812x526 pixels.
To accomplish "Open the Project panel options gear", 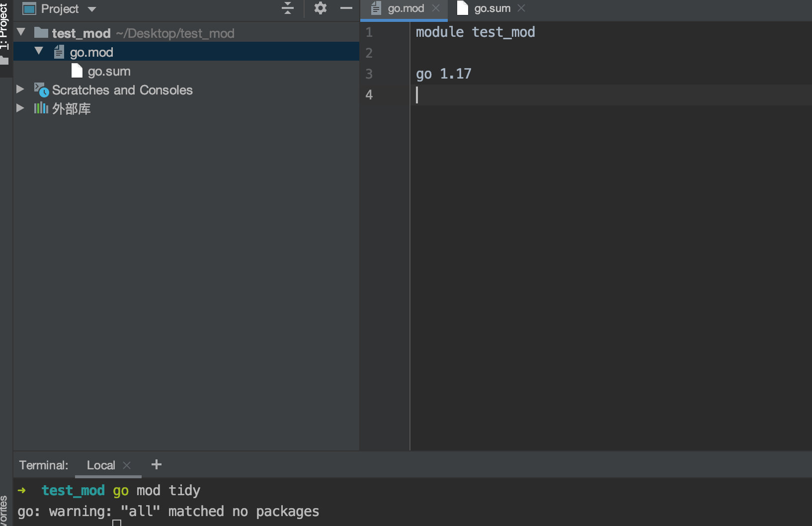I will (x=320, y=8).
